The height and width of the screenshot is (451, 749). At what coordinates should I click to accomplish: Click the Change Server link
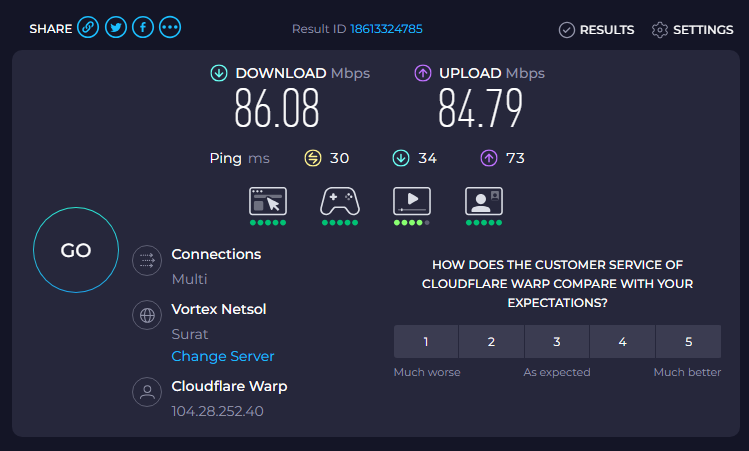click(x=223, y=356)
